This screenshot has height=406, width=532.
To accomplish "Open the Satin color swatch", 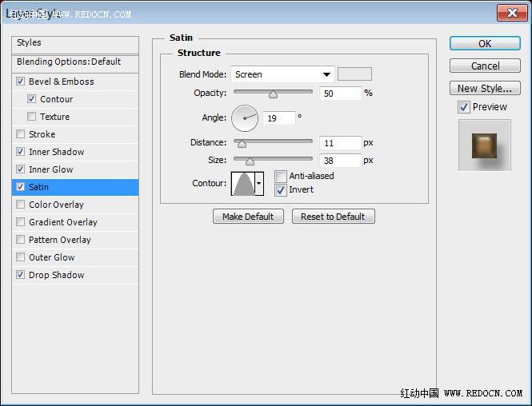I will [354, 74].
